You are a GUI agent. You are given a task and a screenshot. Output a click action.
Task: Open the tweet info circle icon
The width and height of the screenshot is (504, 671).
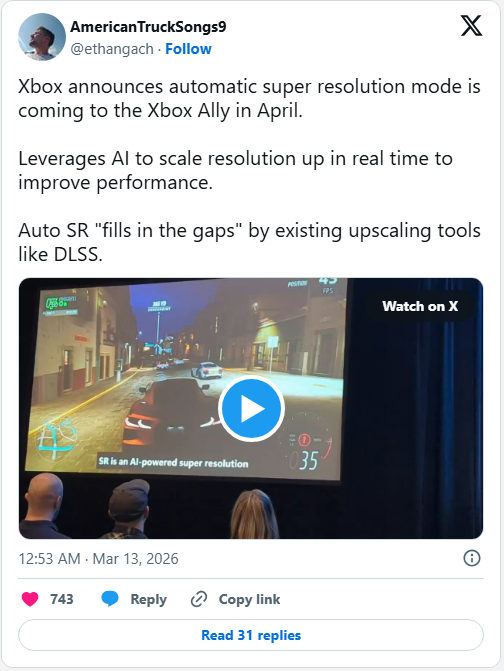coord(471,558)
